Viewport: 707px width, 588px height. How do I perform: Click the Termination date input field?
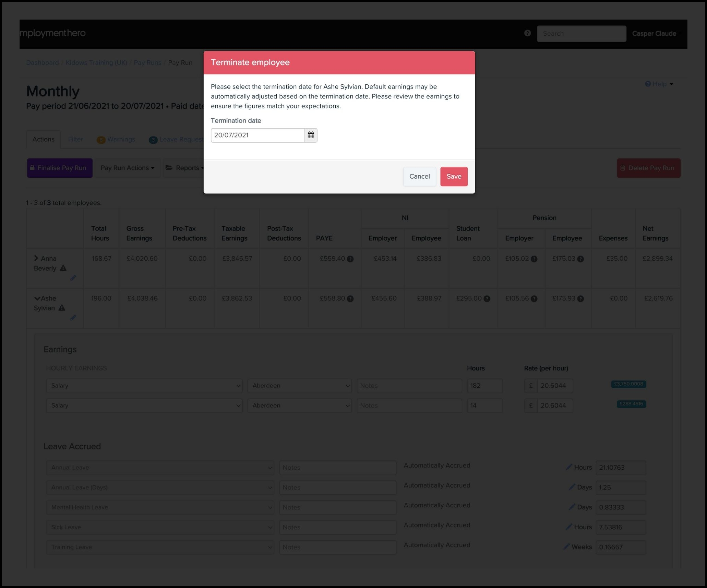(257, 135)
